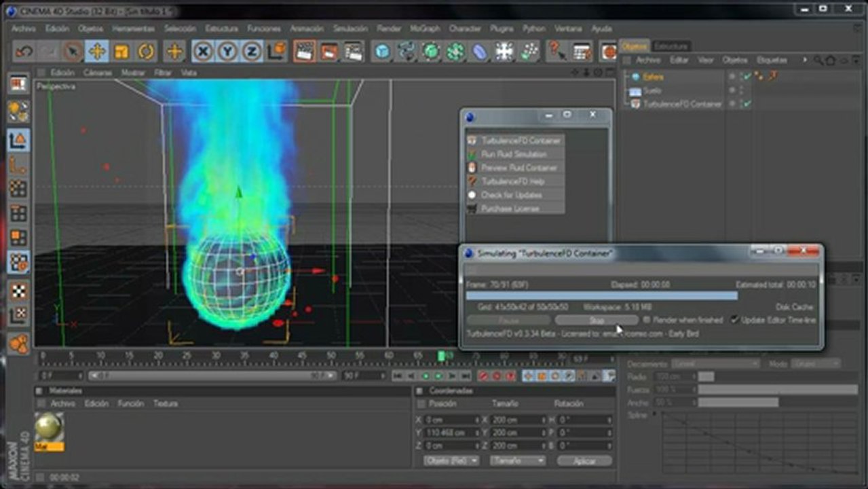Screen dimensions: 868x489
Task: Open Etiquetas menu in object manager
Action: [x=772, y=60]
